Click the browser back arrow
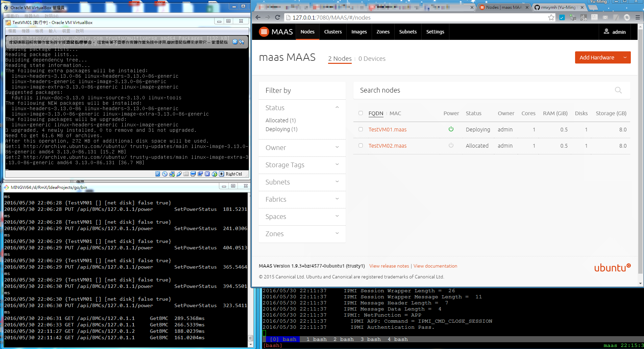This screenshot has width=644, height=349. pyautogui.click(x=258, y=18)
